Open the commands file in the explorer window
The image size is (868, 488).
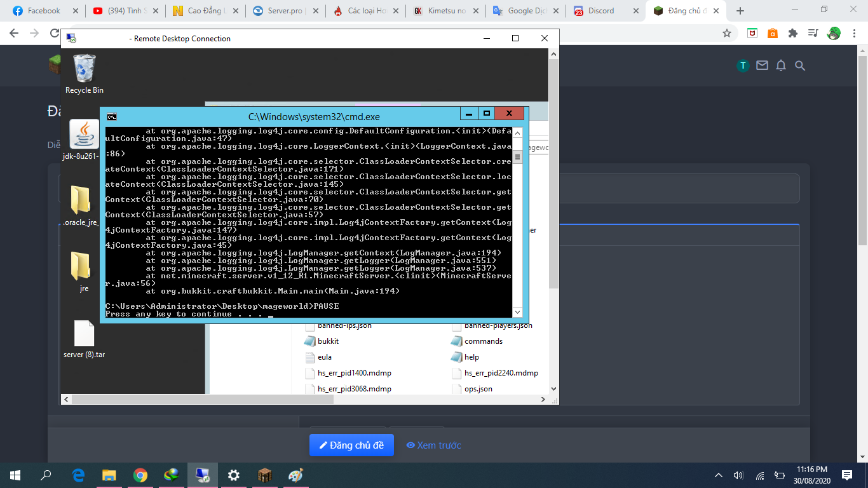tap(477, 341)
